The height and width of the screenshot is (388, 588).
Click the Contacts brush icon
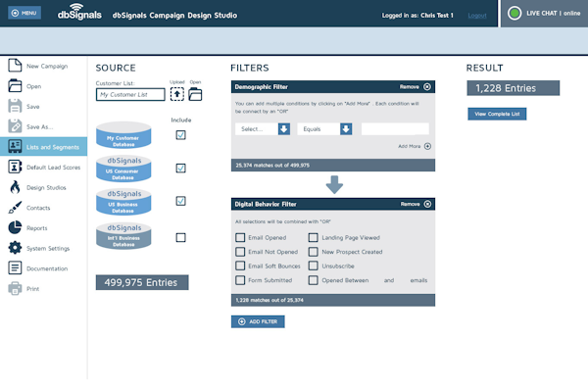click(15, 208)
